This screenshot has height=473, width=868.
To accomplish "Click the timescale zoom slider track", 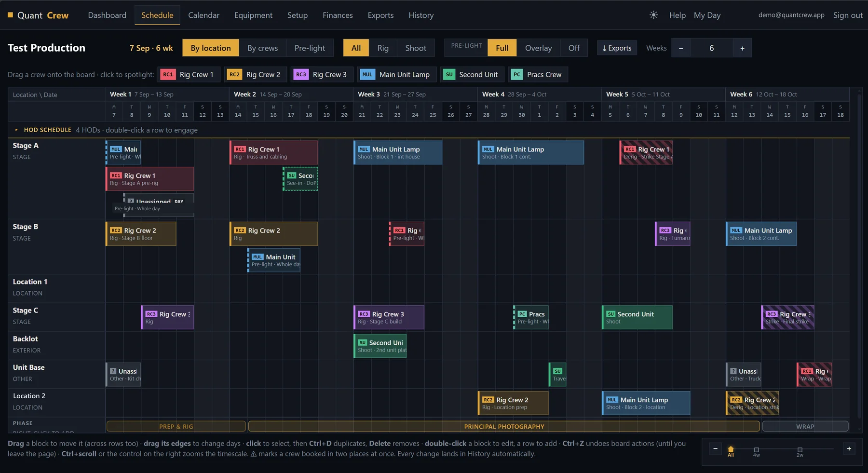I will point(782,449).
